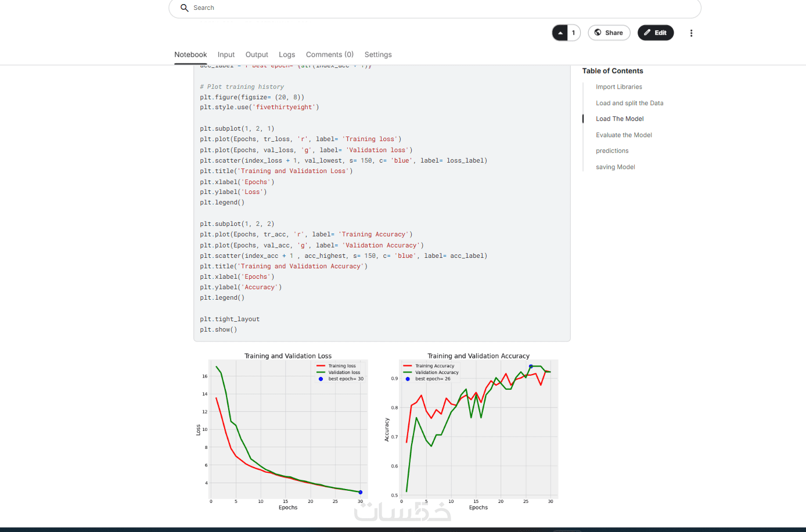Click the upvote count number
Viewport: 806px width, 532px height.
[573, 33]
